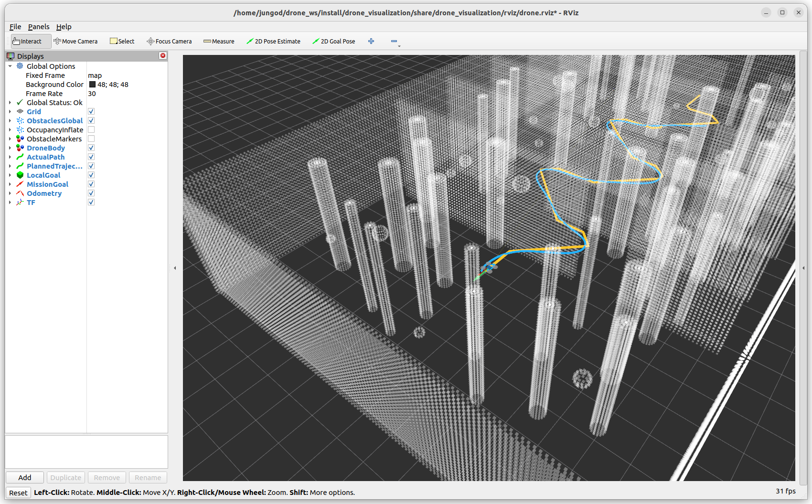
Task: Click the ActualPath path icon
Action: click(x=20, y=157)
